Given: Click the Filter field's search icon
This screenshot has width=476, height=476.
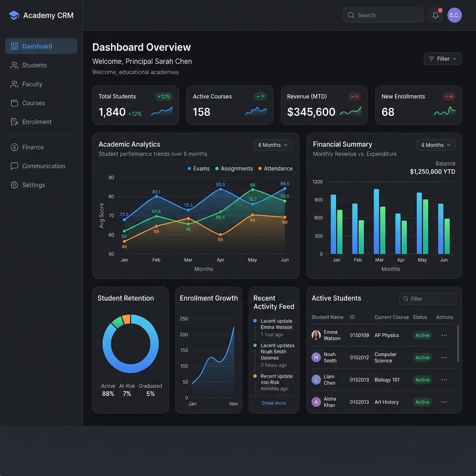Looking at the screenshot, I should coord(405,299).
